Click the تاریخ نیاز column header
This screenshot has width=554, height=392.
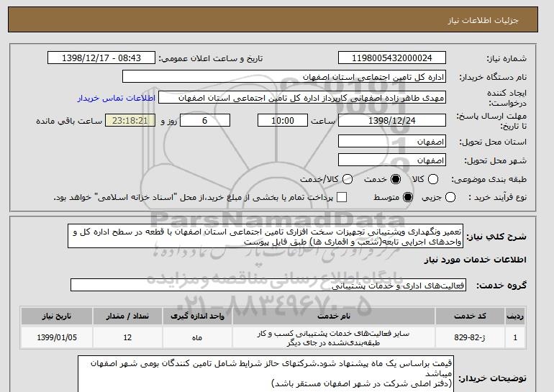(57, 316)
